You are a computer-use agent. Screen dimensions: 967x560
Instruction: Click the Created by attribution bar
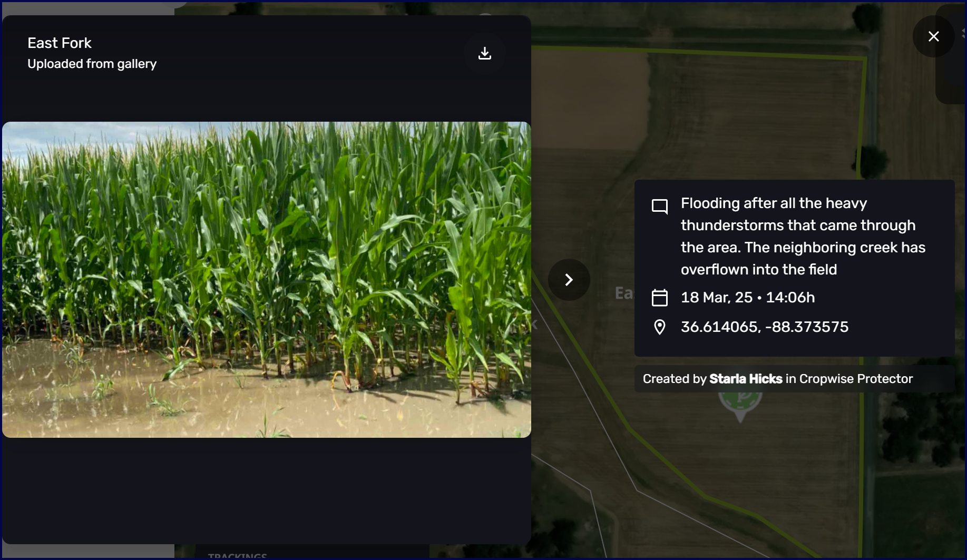795,379
